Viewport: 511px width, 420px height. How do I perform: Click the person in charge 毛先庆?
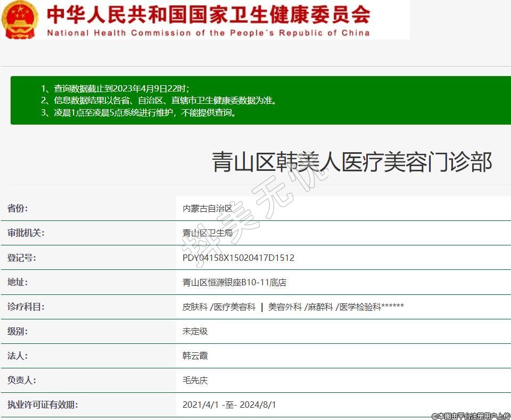[195, 380]
